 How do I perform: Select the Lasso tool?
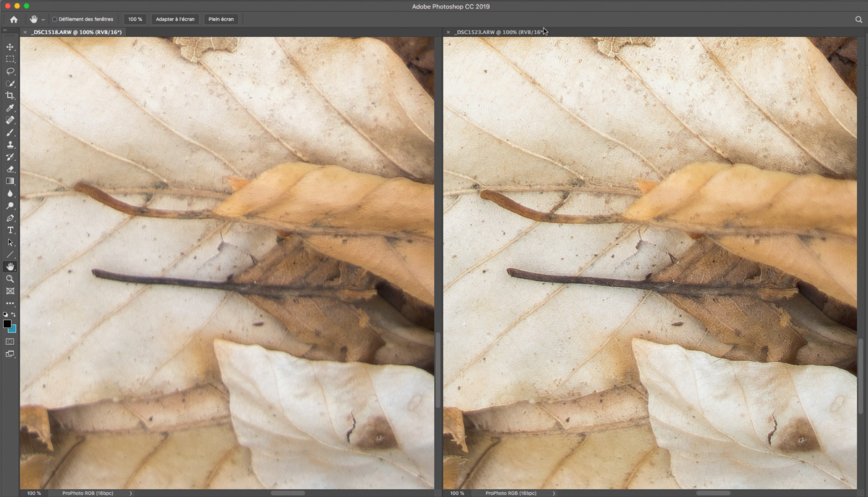click(x=10, y=72)
